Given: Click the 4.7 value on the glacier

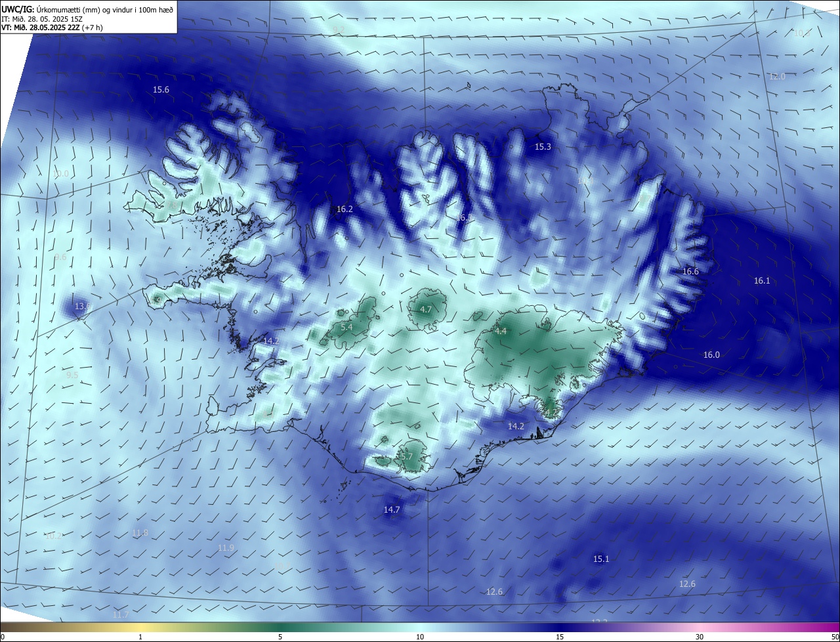Looking at the screenshot, I should 426,310.
